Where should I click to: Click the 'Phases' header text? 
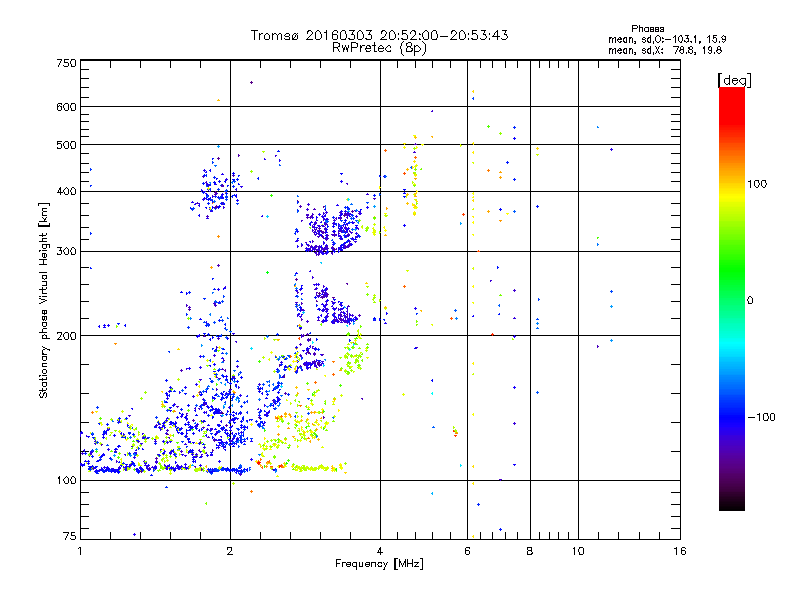(647, 29)
